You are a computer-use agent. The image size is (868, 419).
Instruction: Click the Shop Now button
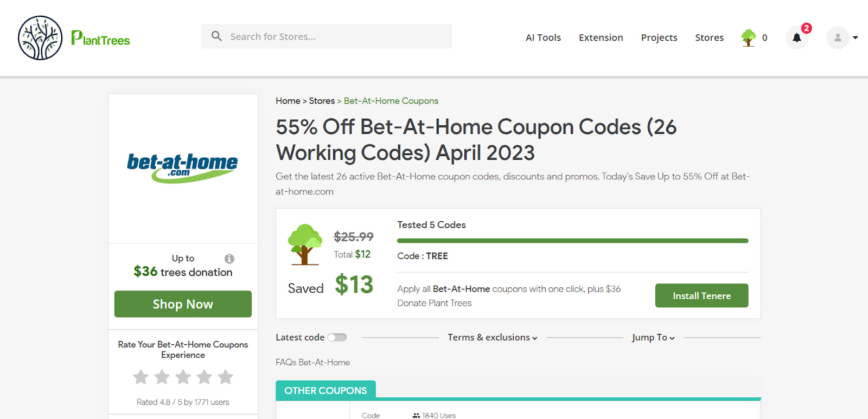tap(183, 304)
